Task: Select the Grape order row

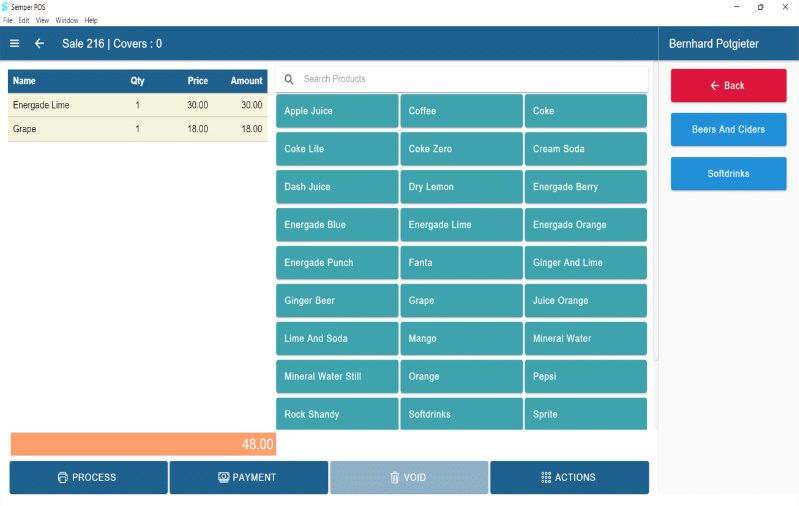Action: 138,129
